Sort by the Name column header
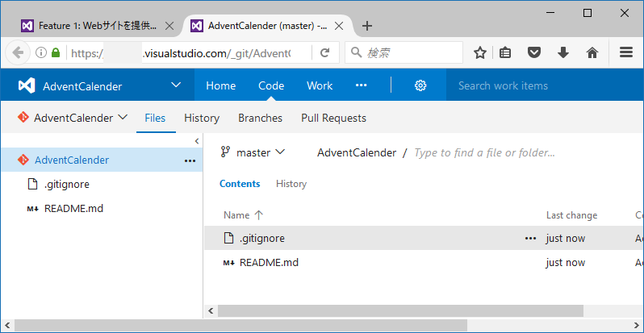Image resolution: width=644 pixels, height=333 pixels. click(243, 215)
